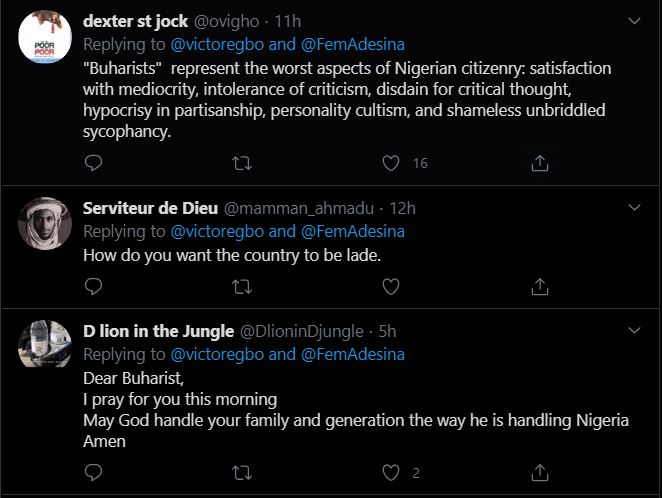Share Serviteur de Dieu's tweet

(x=539, y=287)
